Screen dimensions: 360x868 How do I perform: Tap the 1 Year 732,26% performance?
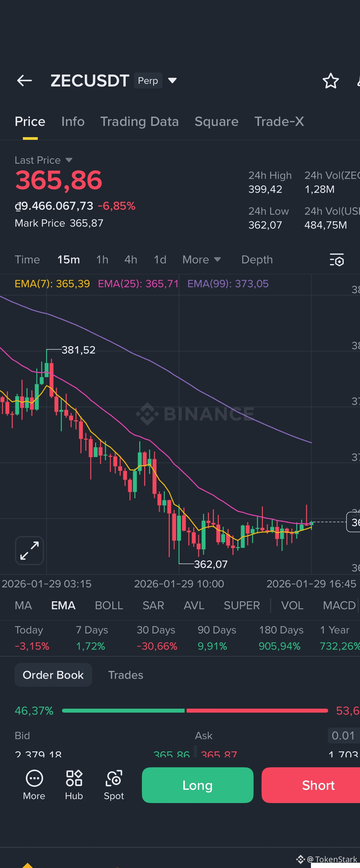pos(340,638)
